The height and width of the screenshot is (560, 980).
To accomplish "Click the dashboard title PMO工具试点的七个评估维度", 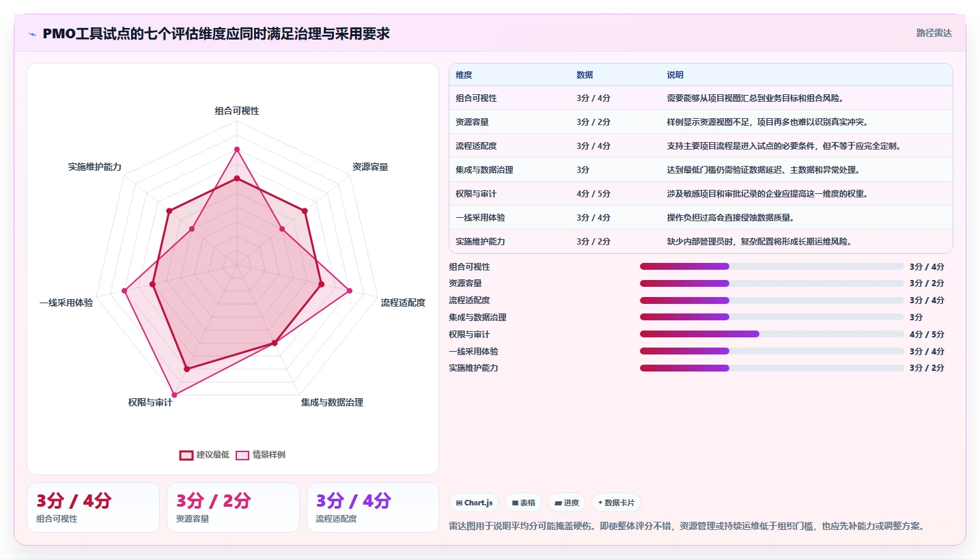I will coord(216,33).
